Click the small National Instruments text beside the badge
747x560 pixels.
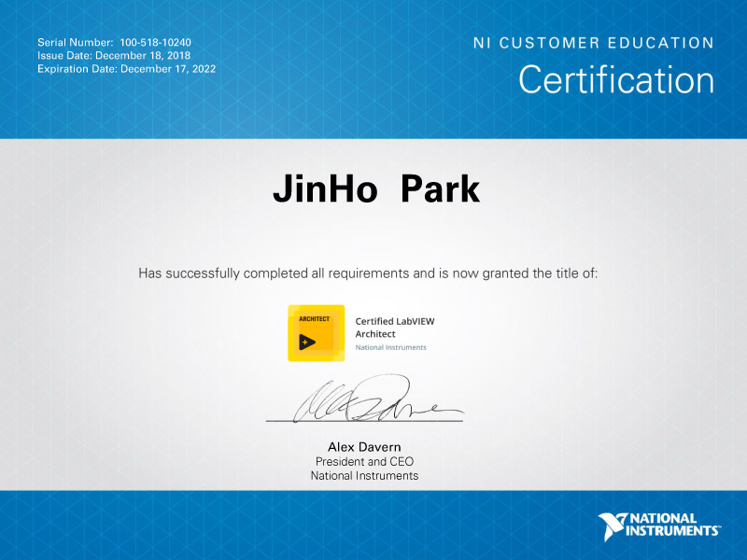pos(390,347)
